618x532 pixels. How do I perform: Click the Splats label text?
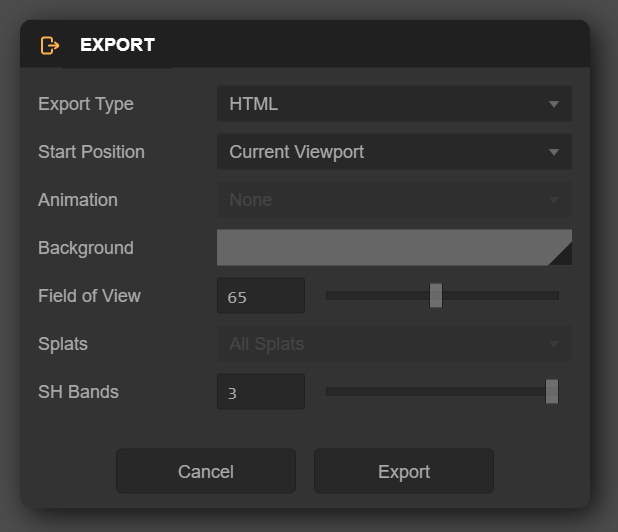tap(63, 344)
